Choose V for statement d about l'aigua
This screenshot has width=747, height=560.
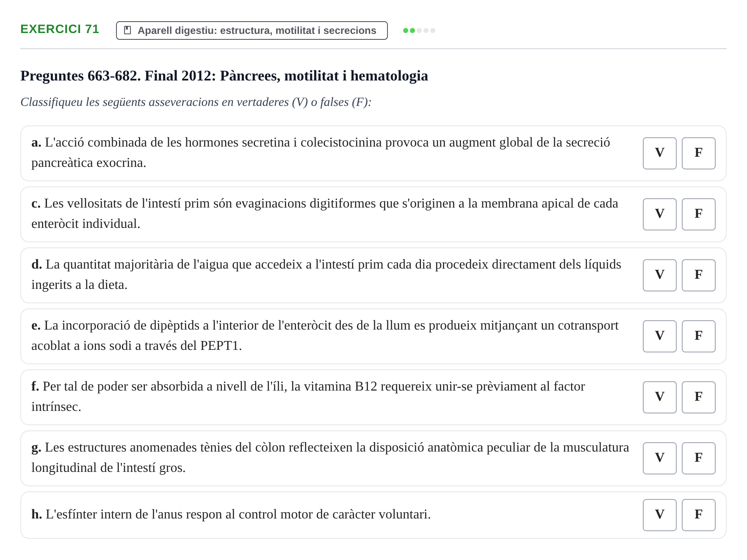[x=659, y=275]
